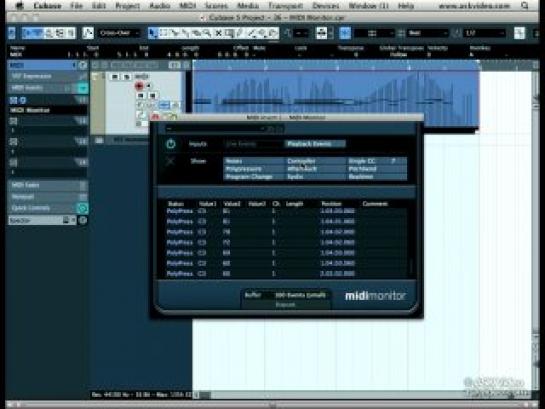
Task: Click the timeline ruler above MIDI part
Action: [x=336, y=65]
